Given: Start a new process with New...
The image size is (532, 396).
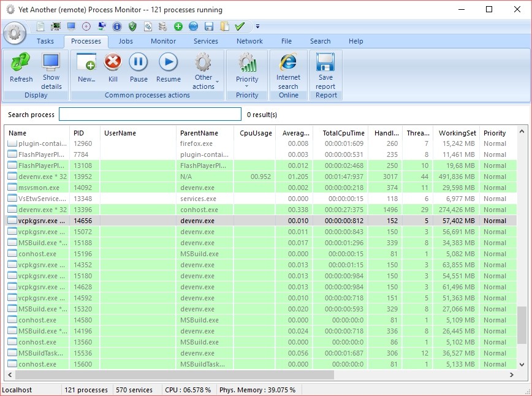Looking at the screenshot, I should tap(86, 68).
